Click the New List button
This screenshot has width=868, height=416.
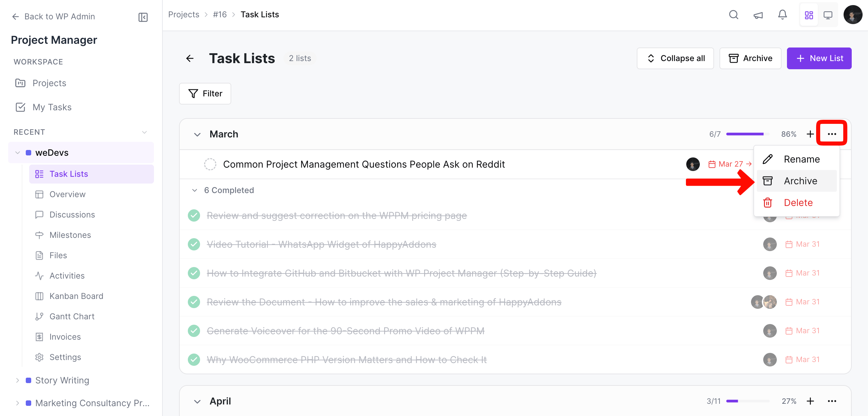820,58
